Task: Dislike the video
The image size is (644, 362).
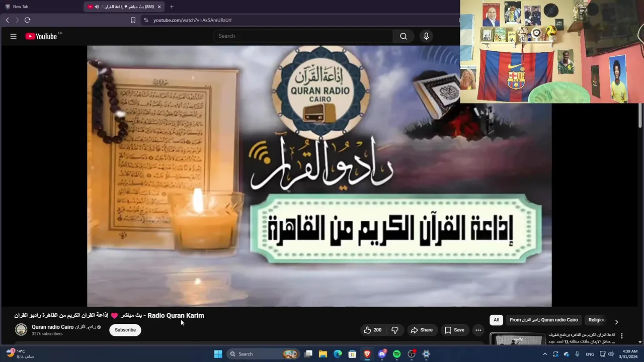Action: [x=395, y=330]
